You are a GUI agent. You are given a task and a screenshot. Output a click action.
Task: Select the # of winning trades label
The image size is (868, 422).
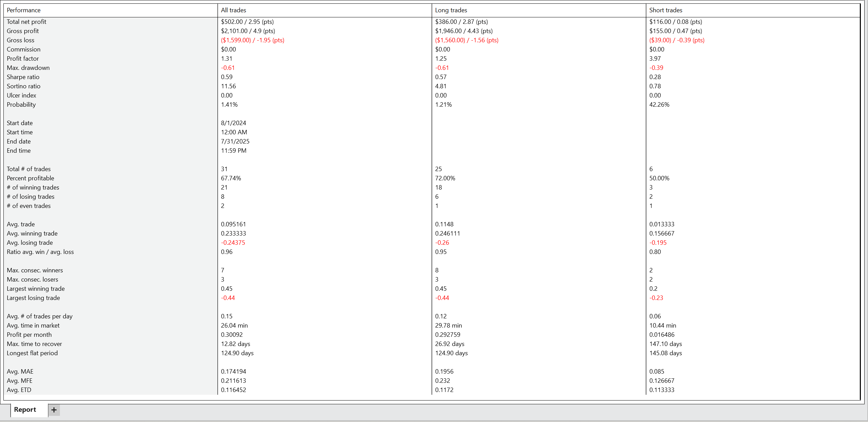33,187
